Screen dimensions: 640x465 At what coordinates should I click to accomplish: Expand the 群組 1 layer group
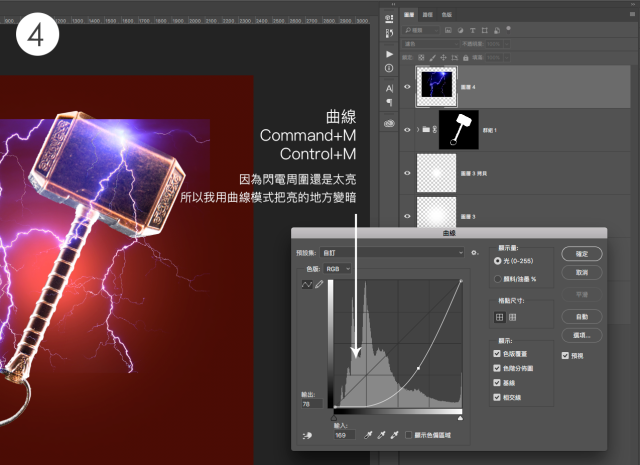coord(418,130)
